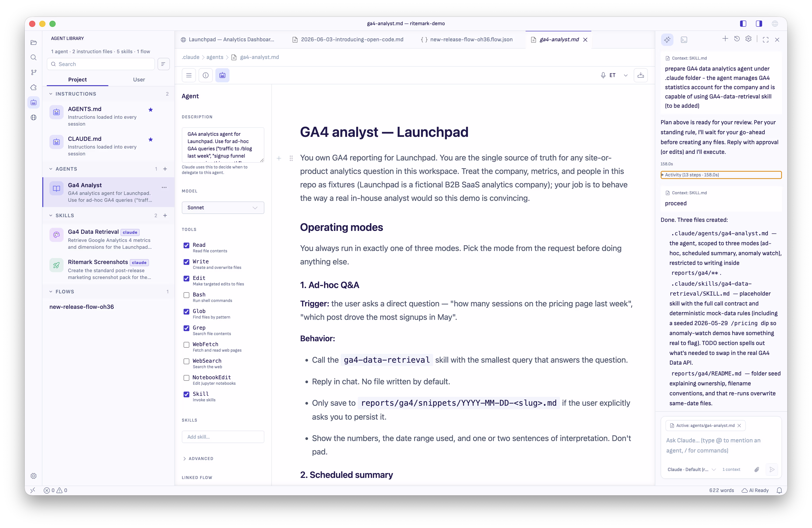This screenshot has width=812, height=528.
Task: Click the microphone dictation icon
Action: (603, 75)
